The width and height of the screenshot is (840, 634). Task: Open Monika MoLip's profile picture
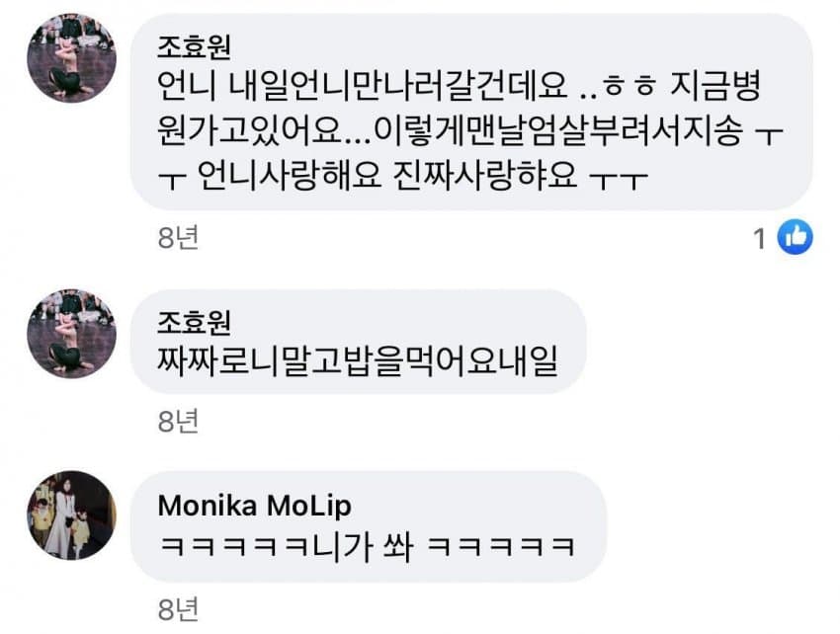pyautogui.click(x=72, y=515)
